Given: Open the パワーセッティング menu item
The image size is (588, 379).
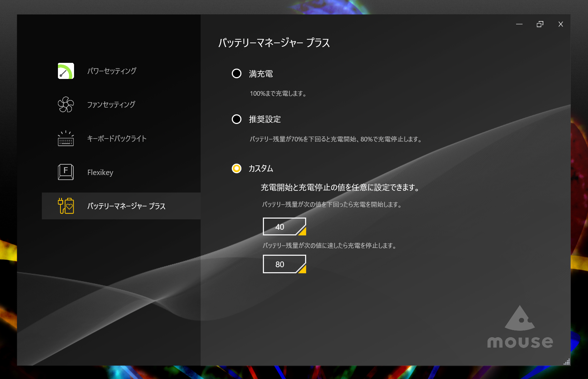Looking at the screenshot, I should (121, 71).
